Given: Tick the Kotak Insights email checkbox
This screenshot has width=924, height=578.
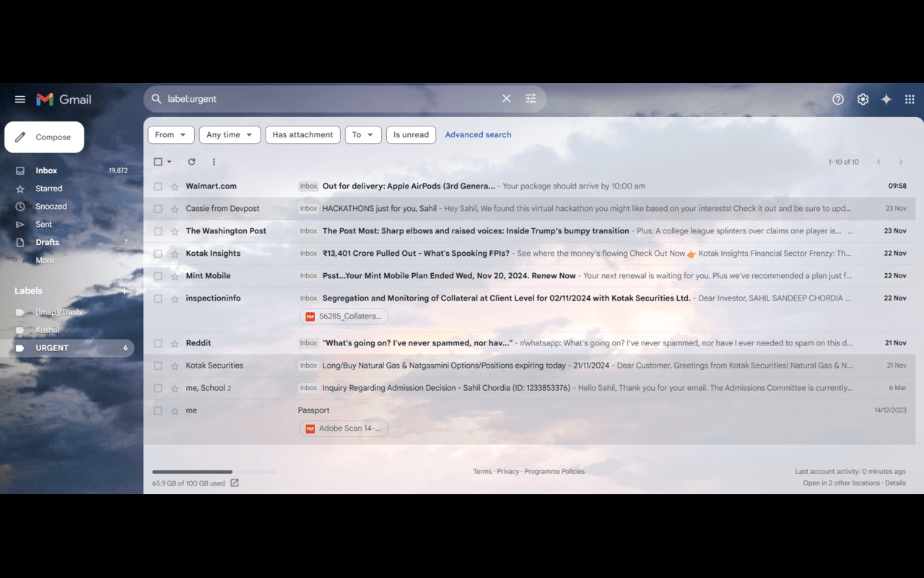Looking at the screenshot, I should pyautogui.click(x=158, y=254).
